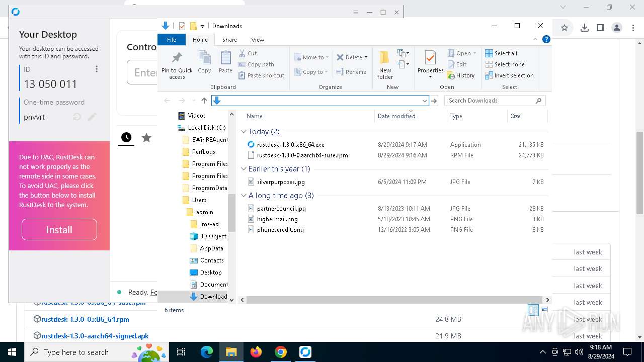The width and height of the screenshot is (644, 362).
Task: Click Rename in Organize group
Action: click(x=351, y=72)
